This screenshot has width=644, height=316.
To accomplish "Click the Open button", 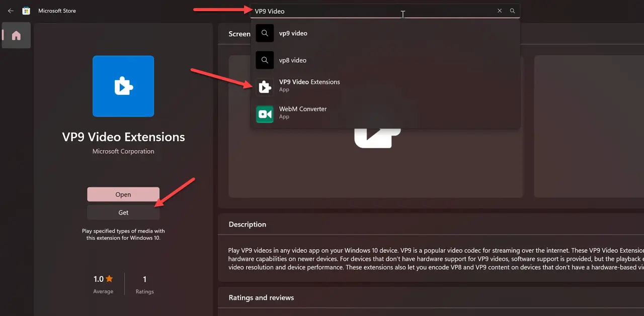I will (123, 194).
